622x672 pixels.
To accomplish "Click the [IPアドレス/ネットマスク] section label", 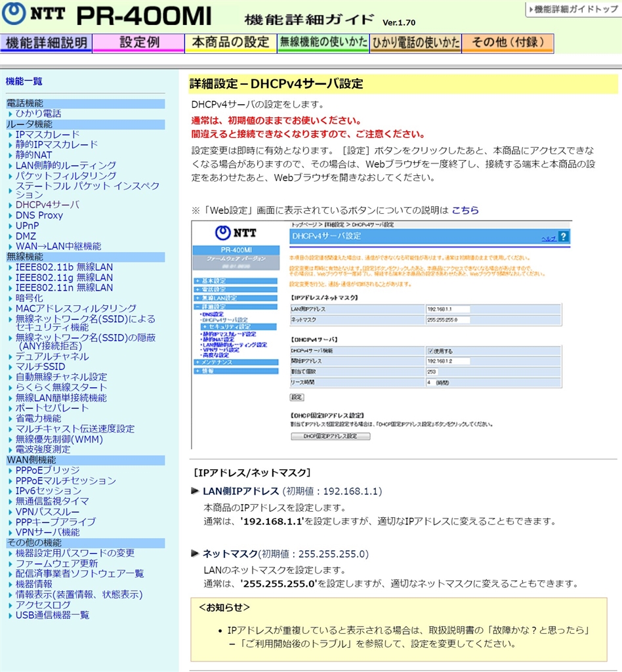I will 252,472.
